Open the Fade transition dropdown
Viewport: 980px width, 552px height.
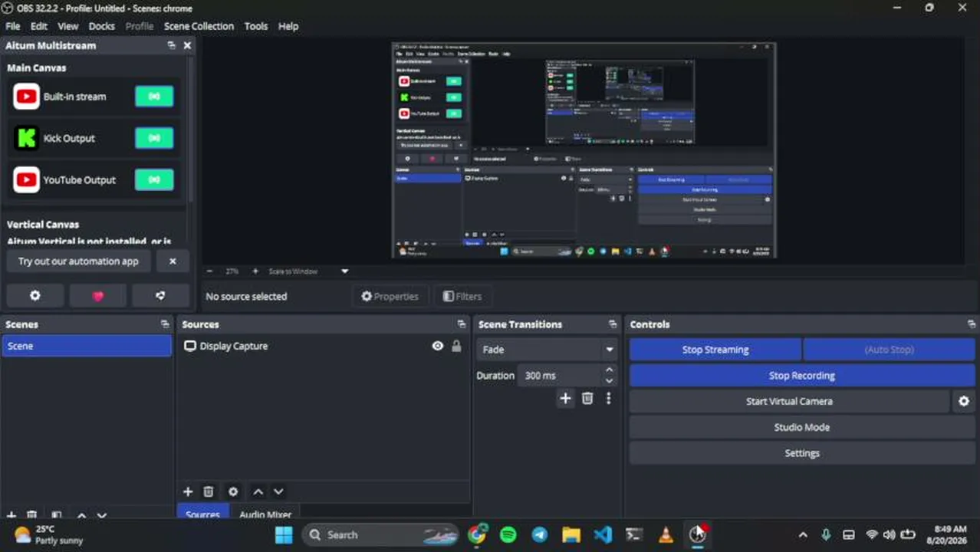pos(548,350)
